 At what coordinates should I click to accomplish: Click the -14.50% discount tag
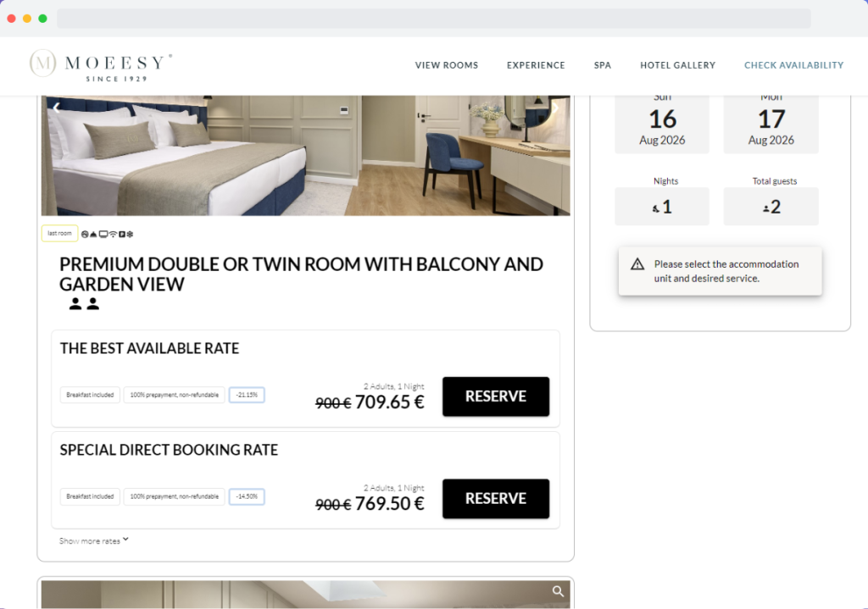(x=247, y=496)
